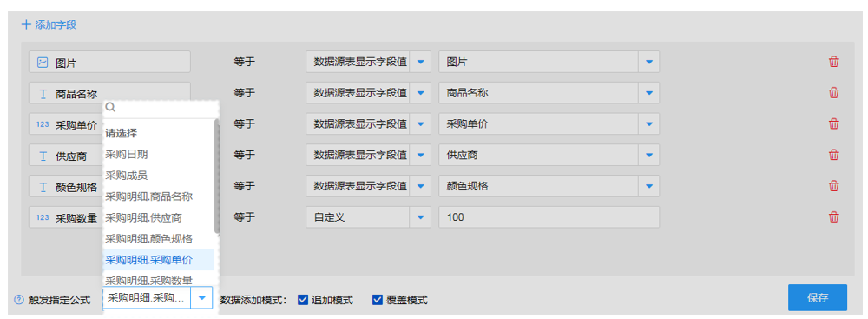
Task: Delete the 采购单价 field row
Action: coord(833,123)
